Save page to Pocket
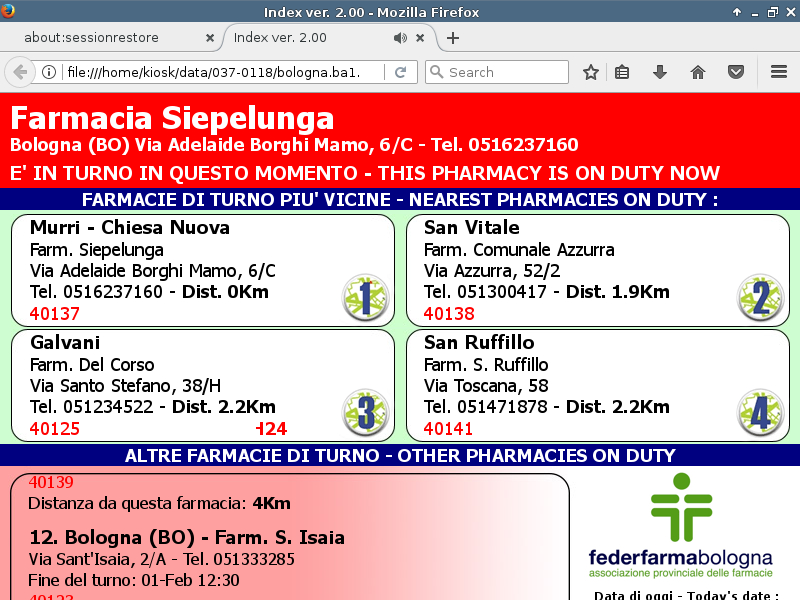 735,72
